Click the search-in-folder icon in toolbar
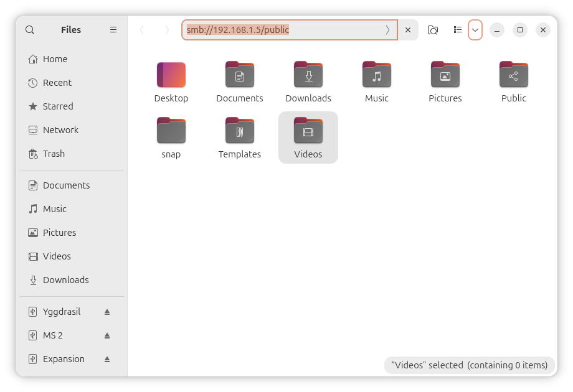This screenshot has height=392, width=573. [x=433, y=30]
